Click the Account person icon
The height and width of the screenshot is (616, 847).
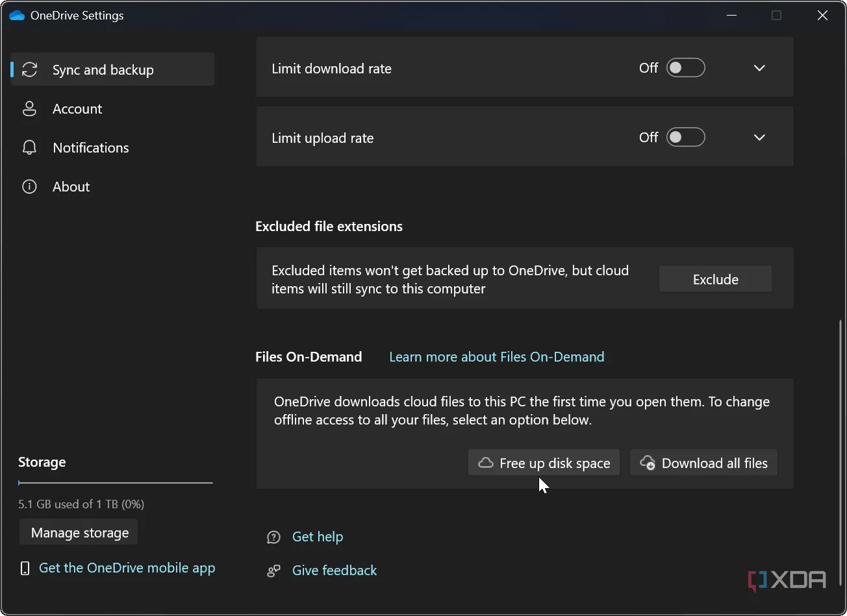pos(29,108)
